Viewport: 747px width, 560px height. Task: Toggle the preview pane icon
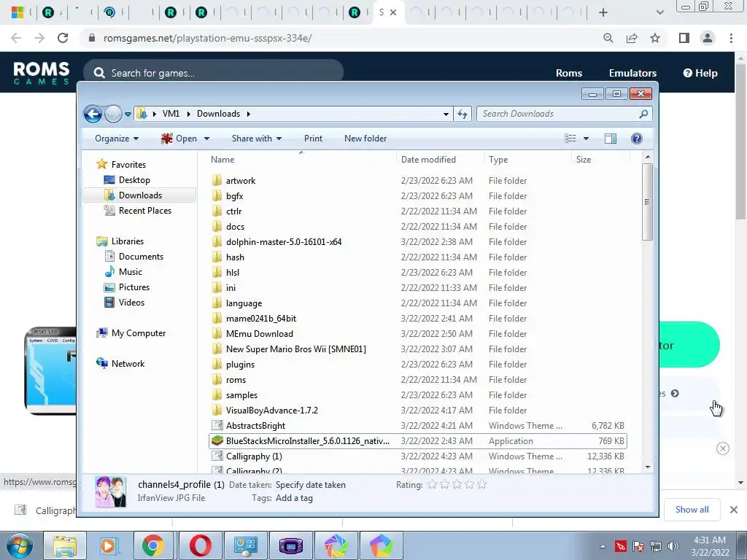(611, 139)
